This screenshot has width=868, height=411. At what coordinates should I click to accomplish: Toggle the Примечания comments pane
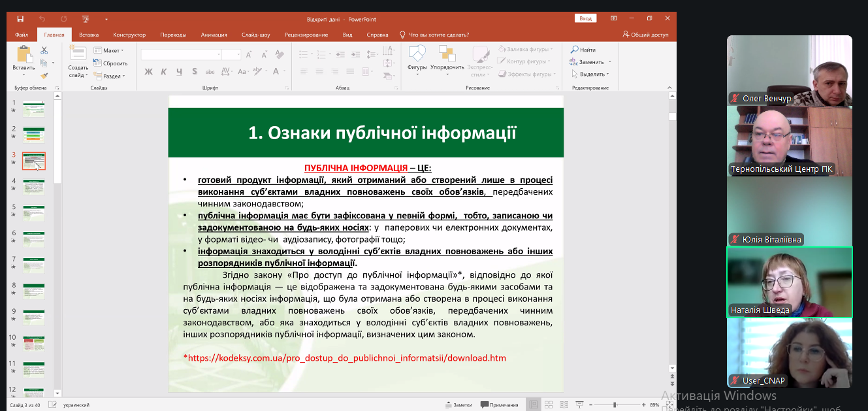tap(499, 404)
